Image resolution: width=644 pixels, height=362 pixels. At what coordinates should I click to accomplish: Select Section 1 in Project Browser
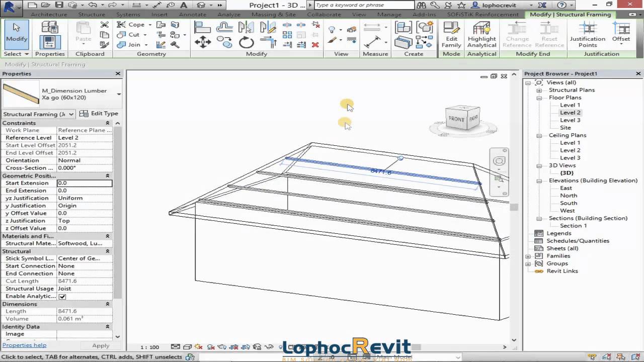click(573, 226)
